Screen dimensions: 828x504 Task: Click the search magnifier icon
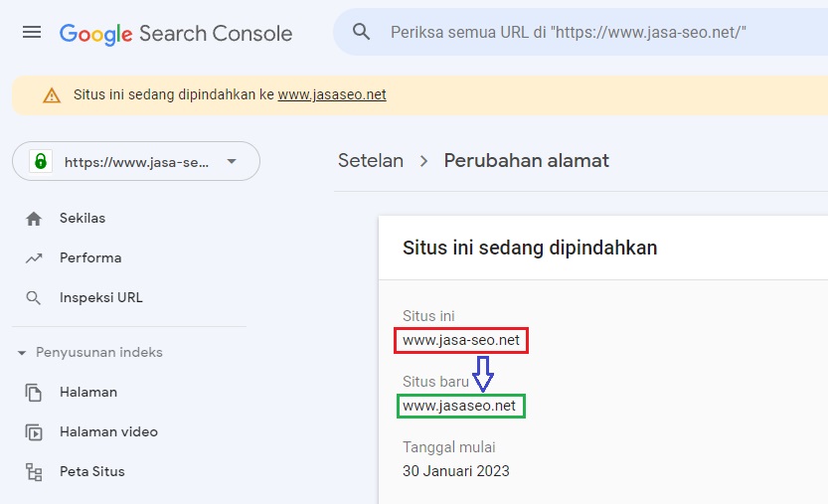coord(361,32)
